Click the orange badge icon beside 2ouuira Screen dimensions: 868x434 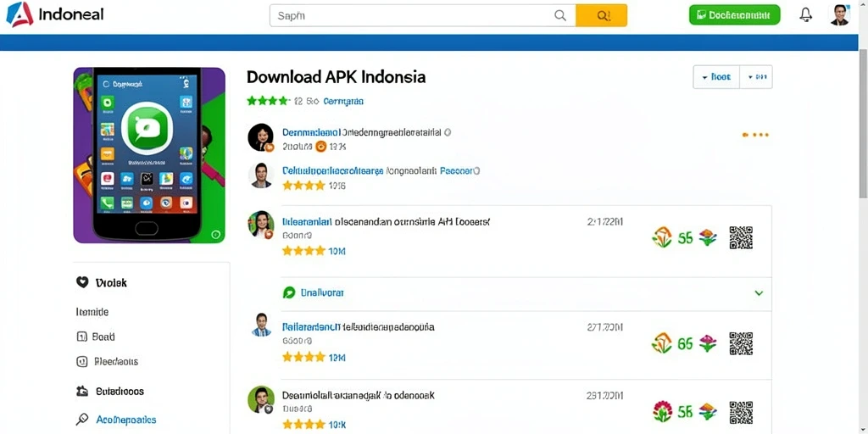[x=321, y=147]
